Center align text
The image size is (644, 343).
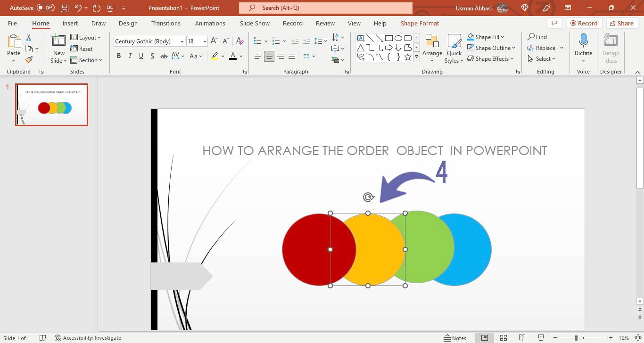[269, 56]
